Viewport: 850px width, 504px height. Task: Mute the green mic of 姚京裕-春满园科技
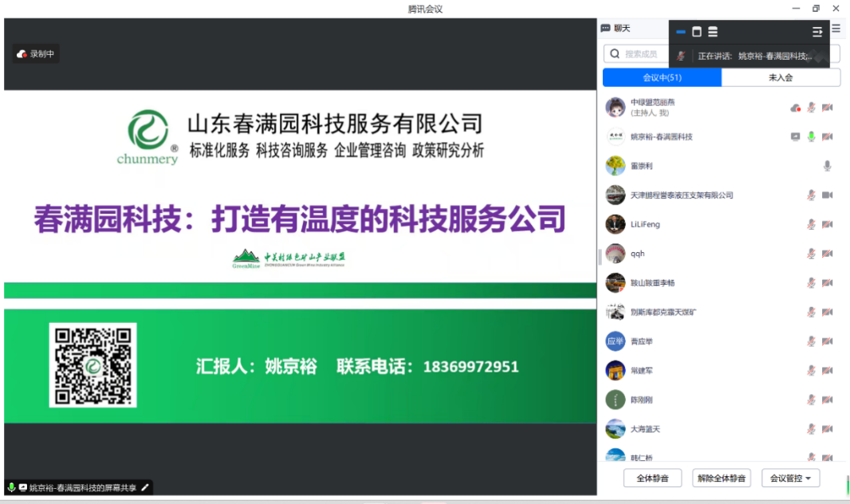[811, 136]
